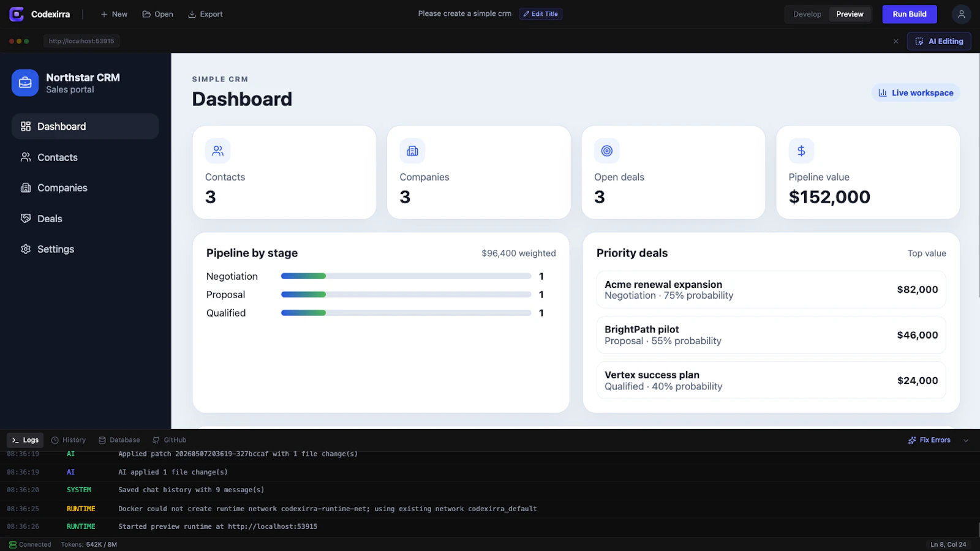Open Dashboard in the sidebar
This screenshot has width=980, height=551.
click(x=85, y=126)
